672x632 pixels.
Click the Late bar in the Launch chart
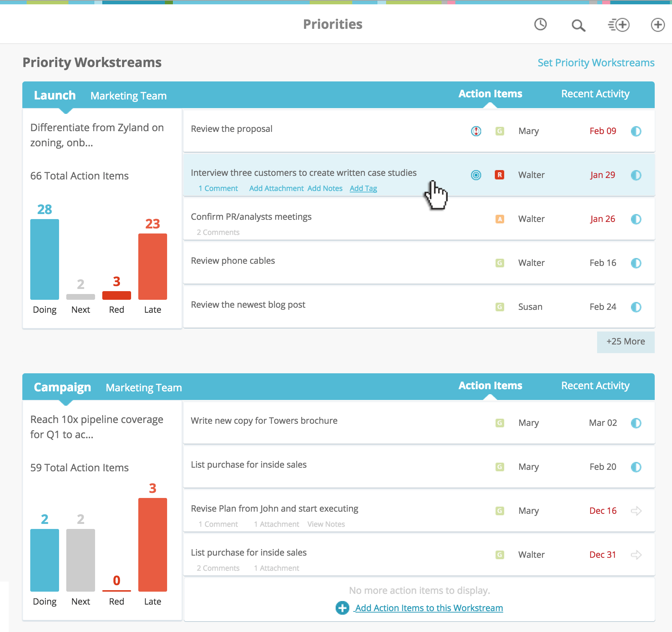click(152, 267)
